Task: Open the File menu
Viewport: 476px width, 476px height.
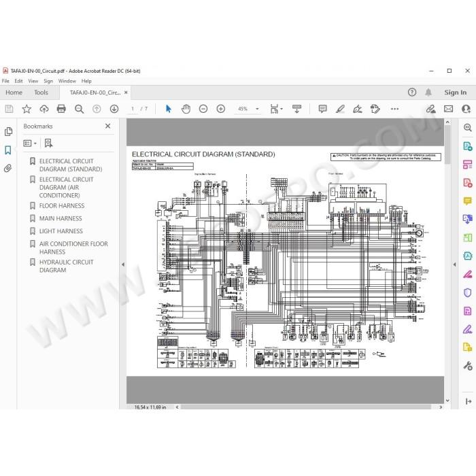Action: click(x=5, y=81)
